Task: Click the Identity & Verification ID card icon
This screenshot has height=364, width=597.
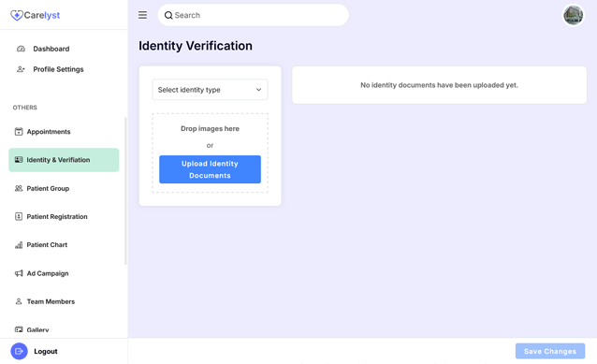Action: click(x=19, y=160)
